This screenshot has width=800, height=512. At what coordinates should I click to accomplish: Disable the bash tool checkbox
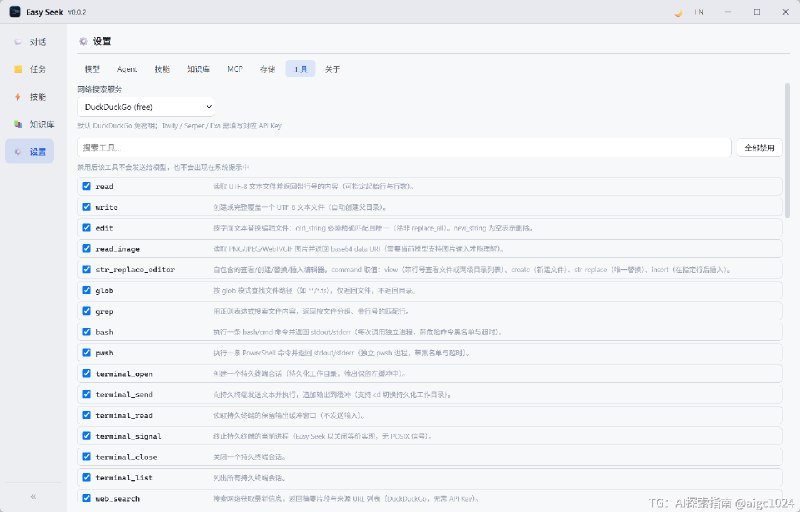click(86, 331)
